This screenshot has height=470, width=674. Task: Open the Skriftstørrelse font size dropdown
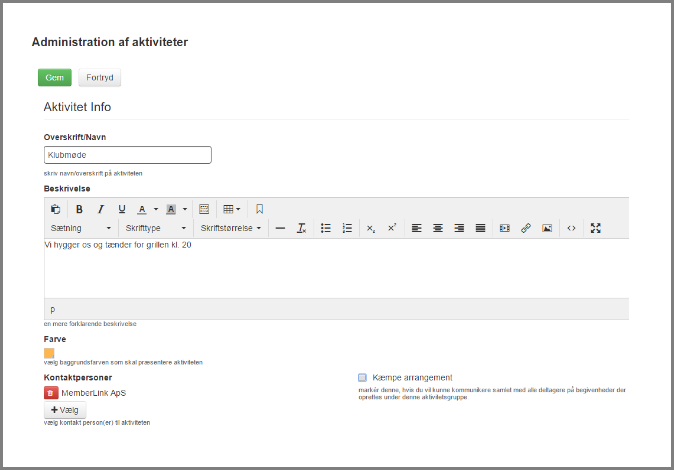coord(230,228)
